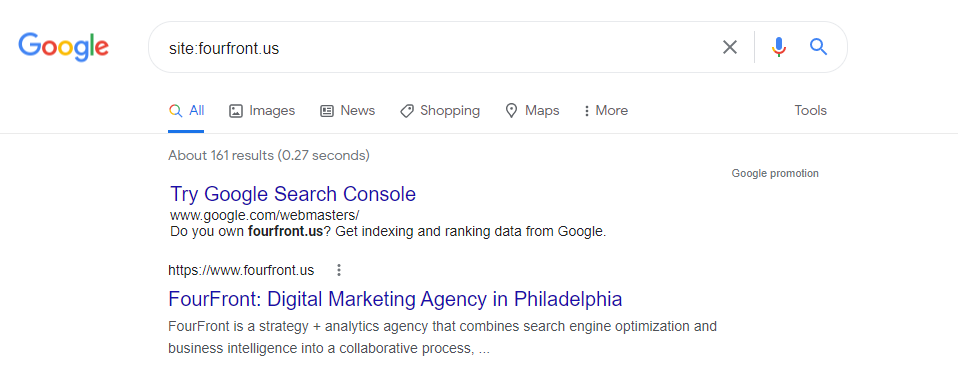Click the Shopping tab tag icon
Image resolution: width=958 pixels, height=382 pixels.
(x=407, y=111)
